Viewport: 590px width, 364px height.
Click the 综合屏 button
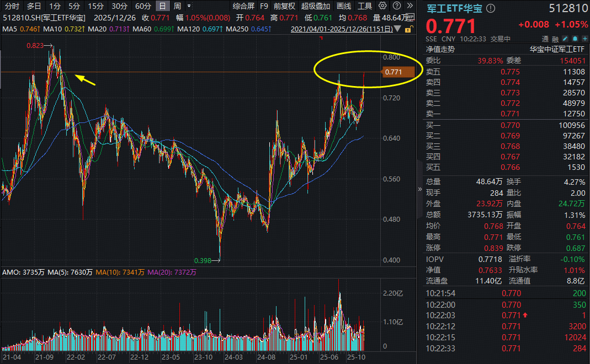tap(243, 6)
